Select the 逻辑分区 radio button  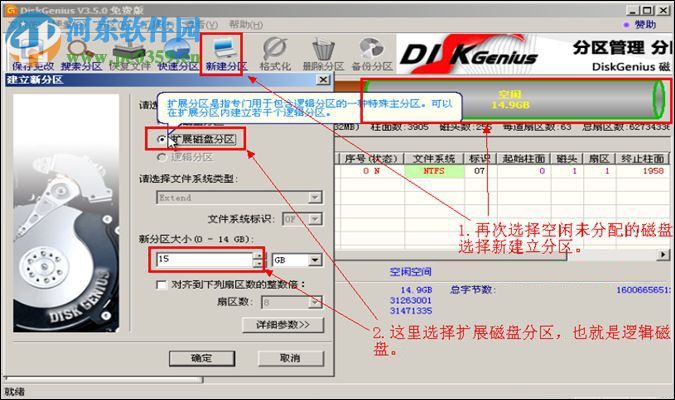pos(161,157)
